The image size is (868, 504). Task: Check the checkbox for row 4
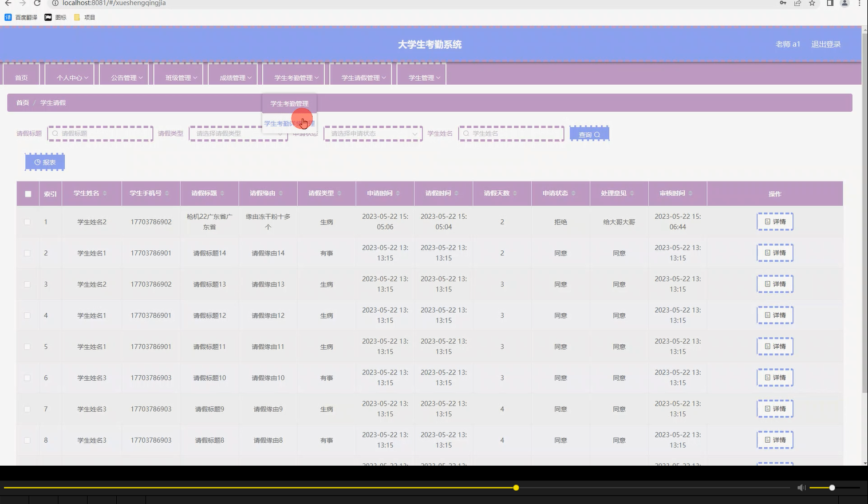point(27,316)
